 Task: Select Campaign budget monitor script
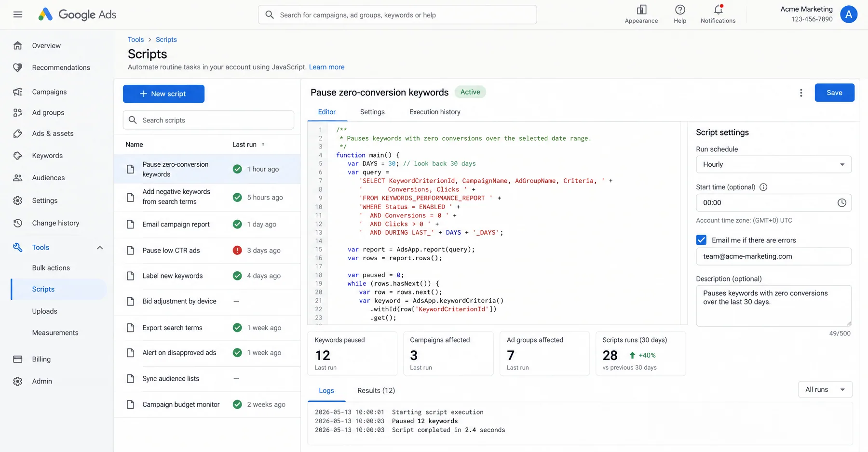(207, 404)
